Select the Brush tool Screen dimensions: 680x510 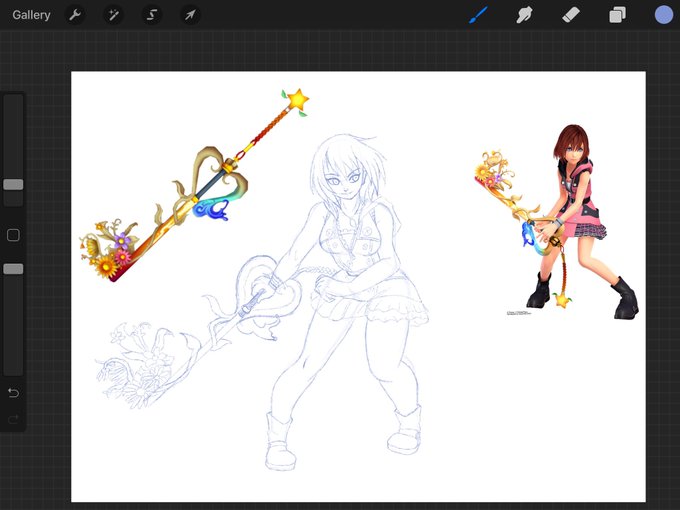click(478, 15)
